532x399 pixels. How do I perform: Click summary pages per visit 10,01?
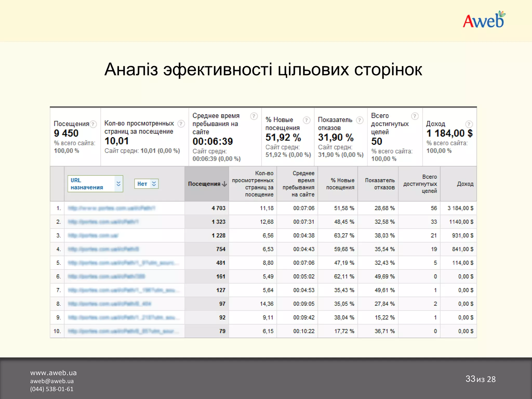click(x=117, y=141)
